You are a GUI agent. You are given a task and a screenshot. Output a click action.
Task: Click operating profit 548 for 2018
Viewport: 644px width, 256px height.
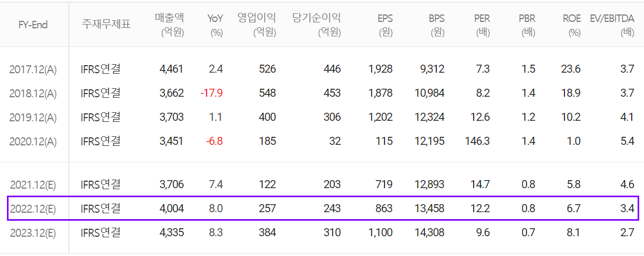[267, 93]
